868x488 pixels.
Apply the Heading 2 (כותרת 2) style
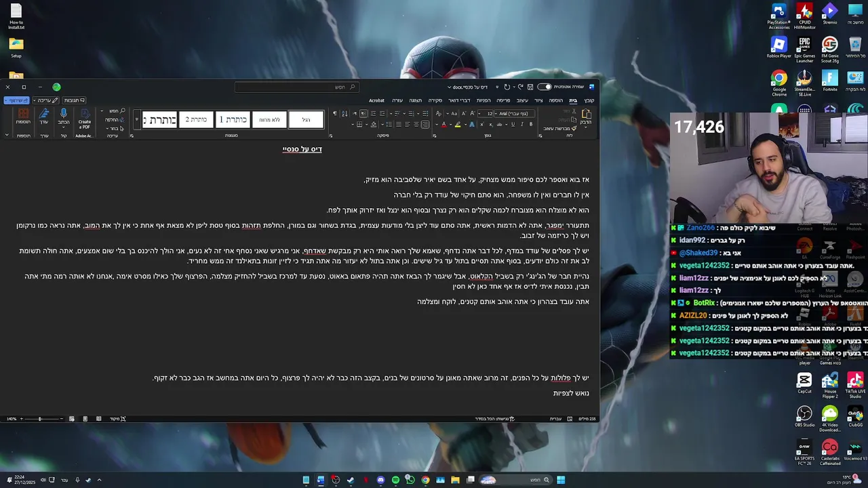click(x=196, y=120)
